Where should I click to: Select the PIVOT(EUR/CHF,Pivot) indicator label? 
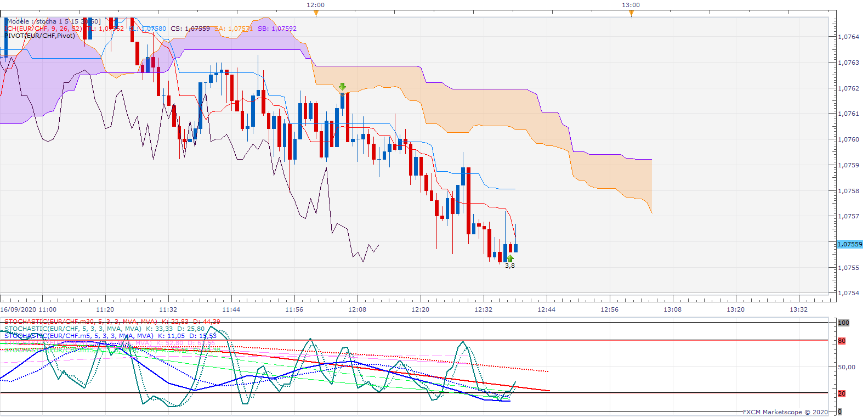click(39, 36)
